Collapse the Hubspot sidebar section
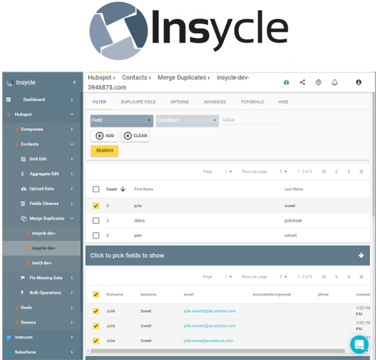 pos(72,115)
